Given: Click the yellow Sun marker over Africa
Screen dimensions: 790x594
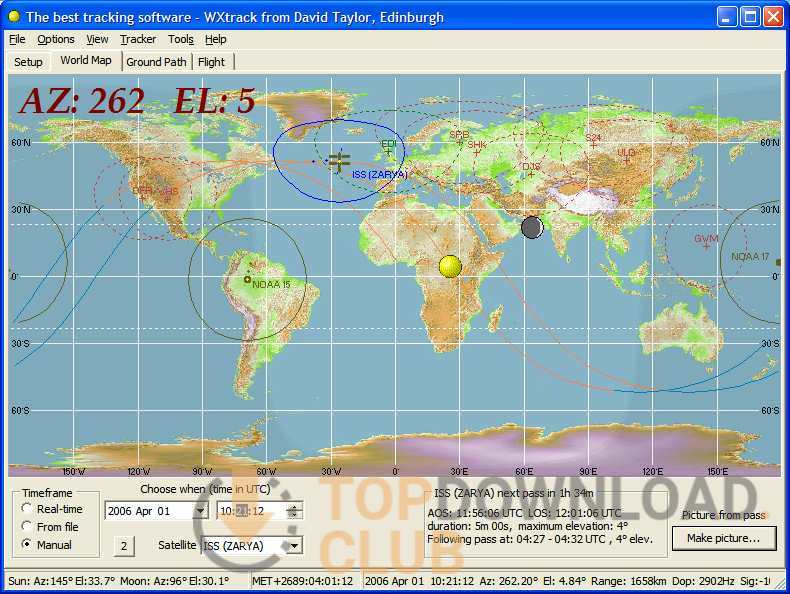Looking at the screenshot, I should pyautogui.click(x=450, y=267).
